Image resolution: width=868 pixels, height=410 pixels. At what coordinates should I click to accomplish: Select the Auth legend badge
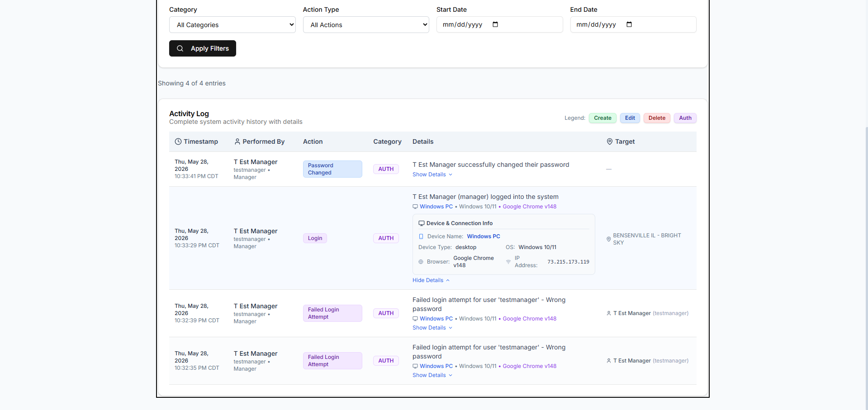click(x=685, y=118)
